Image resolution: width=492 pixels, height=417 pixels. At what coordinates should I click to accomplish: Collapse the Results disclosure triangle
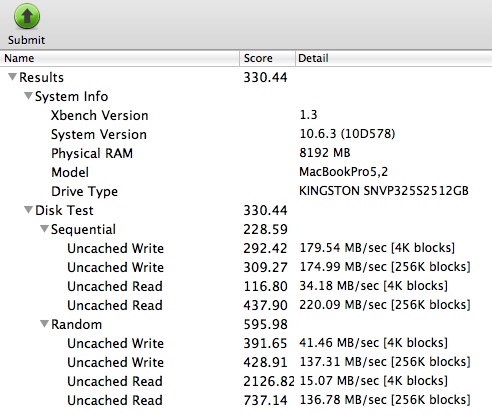click(13, 77)
